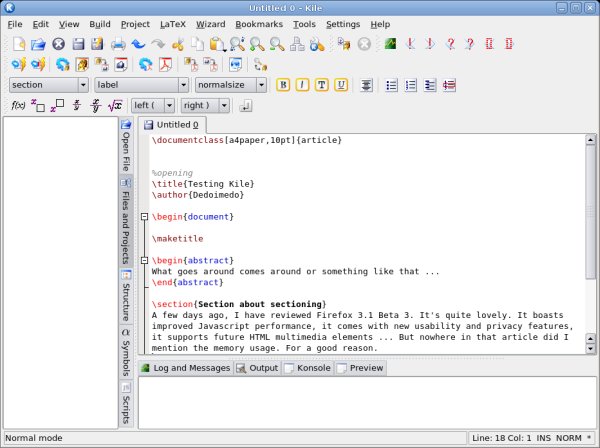This screenshot has height=448, width=600.
Task: Click the Open file folder icon
Action: [38, 44]
